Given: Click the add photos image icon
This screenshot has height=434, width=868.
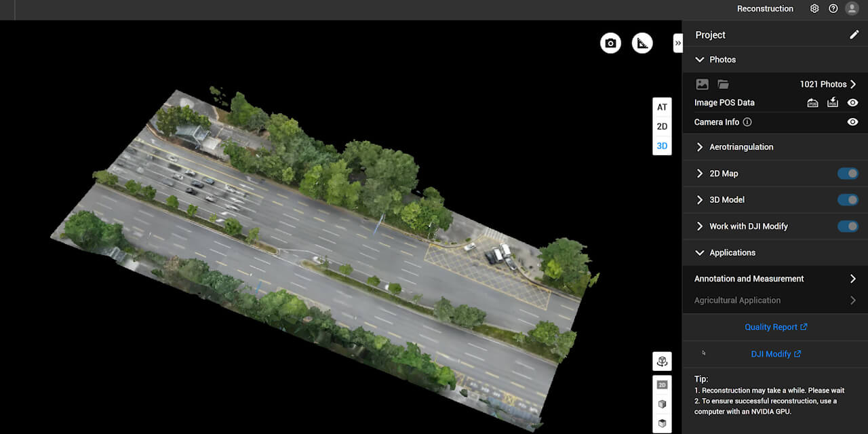Looking at the screenshot, I should tap(702, 84).
